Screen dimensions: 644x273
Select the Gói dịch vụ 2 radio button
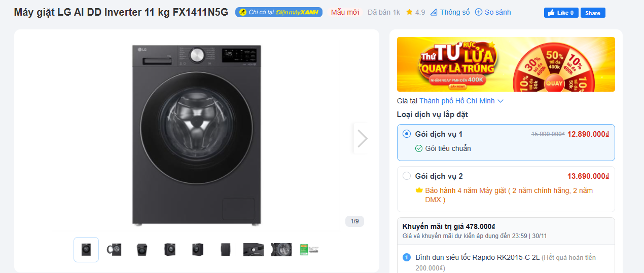click(x=407, y=176)
